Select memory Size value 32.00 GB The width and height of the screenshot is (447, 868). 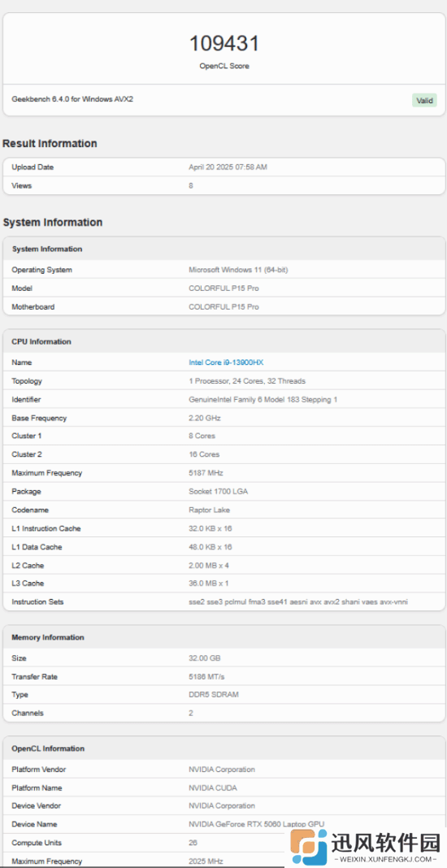pos(204,658)
